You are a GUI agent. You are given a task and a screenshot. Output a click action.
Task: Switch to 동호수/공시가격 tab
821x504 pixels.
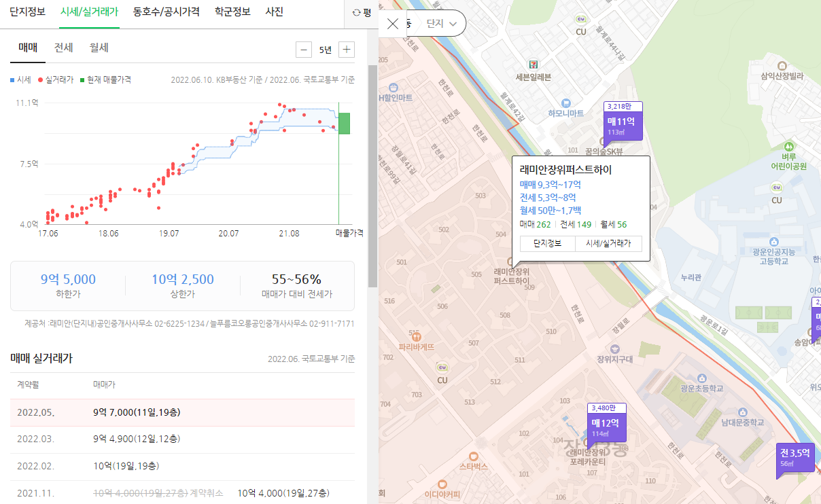(167, 12)
